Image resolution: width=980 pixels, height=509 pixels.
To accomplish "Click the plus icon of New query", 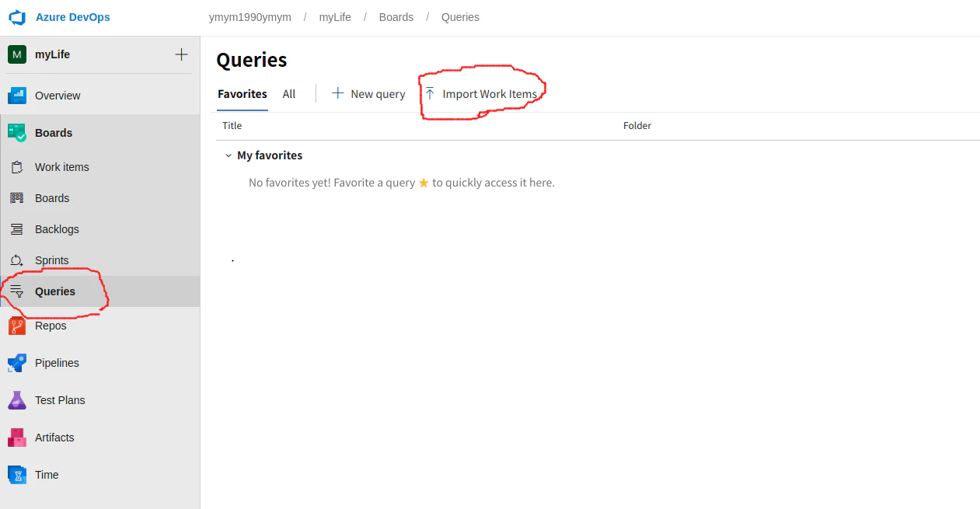I will click(x=338, y=93).
